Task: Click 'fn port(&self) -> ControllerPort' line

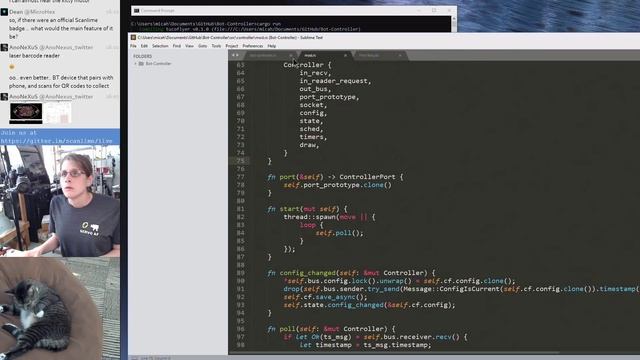Action: tap(335, 177)
